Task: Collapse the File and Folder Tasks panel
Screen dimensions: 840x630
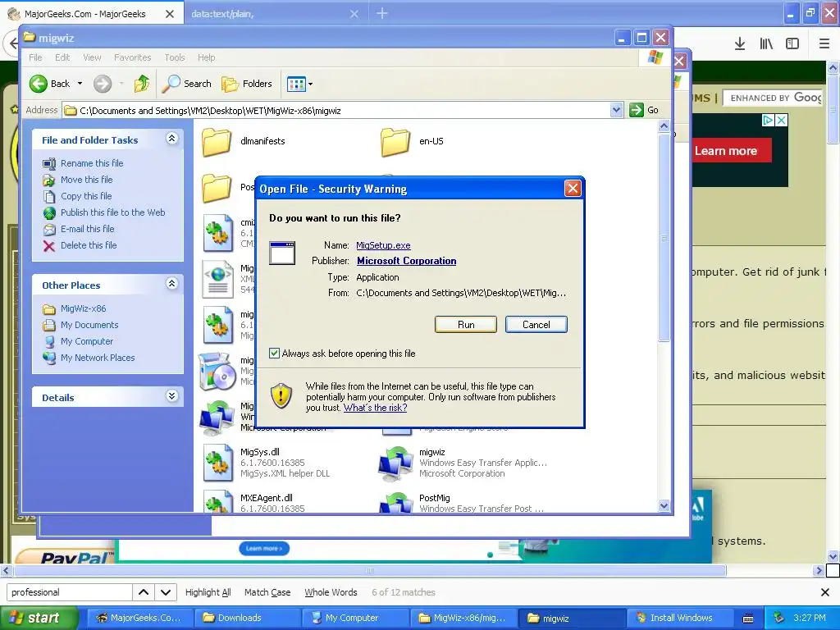Action: tap(171, 139)
